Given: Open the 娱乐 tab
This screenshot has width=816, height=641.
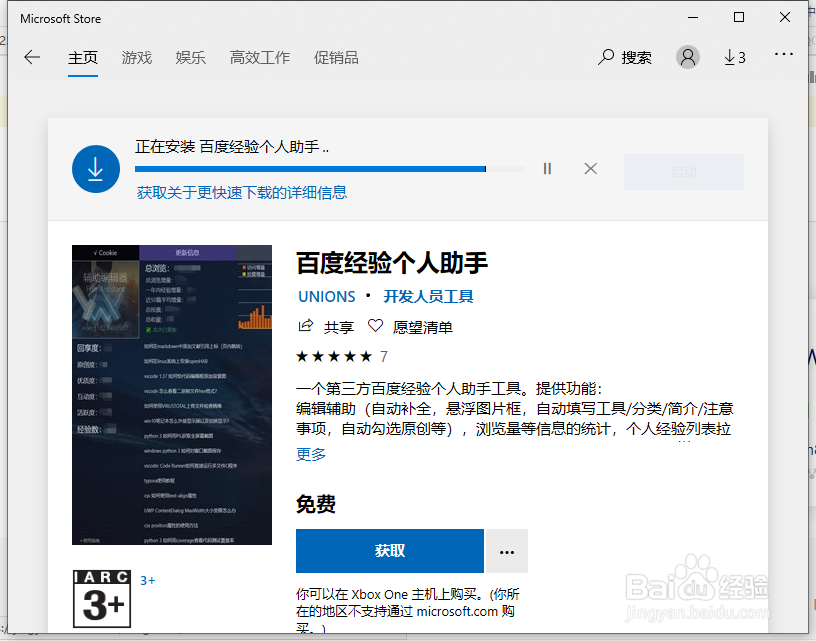Looking at the screenshot, I should tap(190, 58).
